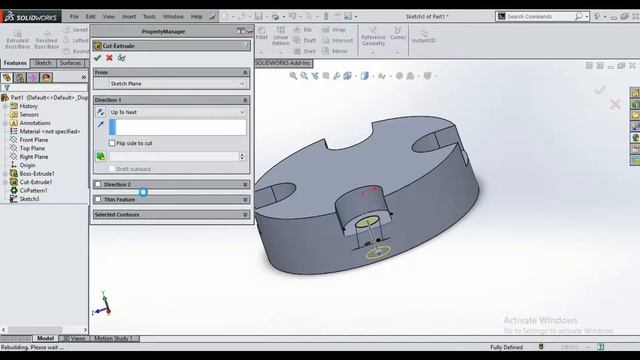Switch to the Motion Study 1 tab
Screen dimensions: 640x360
tap(113, 338)
